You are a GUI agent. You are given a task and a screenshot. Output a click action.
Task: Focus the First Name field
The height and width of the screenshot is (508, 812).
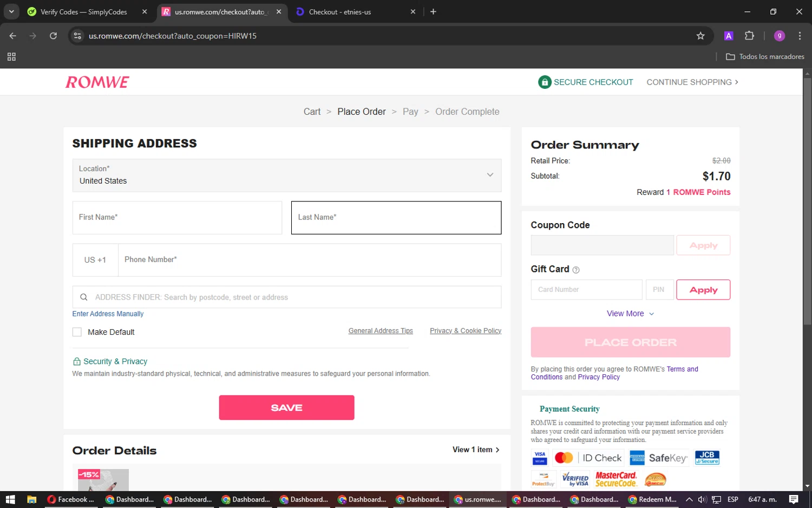pos(177,218)
